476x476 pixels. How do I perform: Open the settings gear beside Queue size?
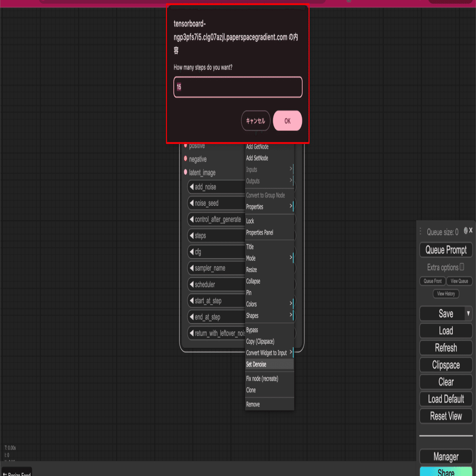(x=465, y=231)
